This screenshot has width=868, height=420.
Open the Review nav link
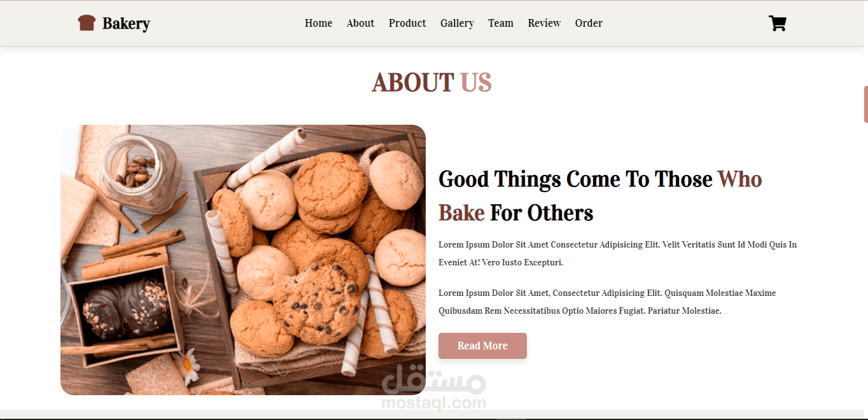coord(544,23)
